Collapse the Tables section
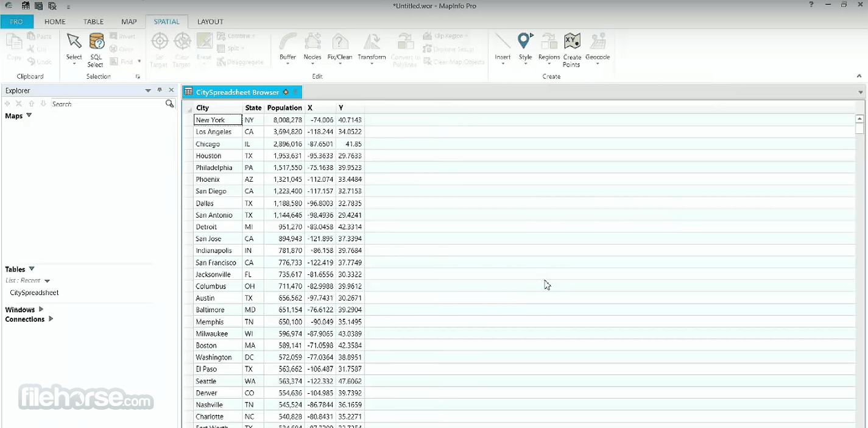Screen dimensions: 868x428 [32, 269]
